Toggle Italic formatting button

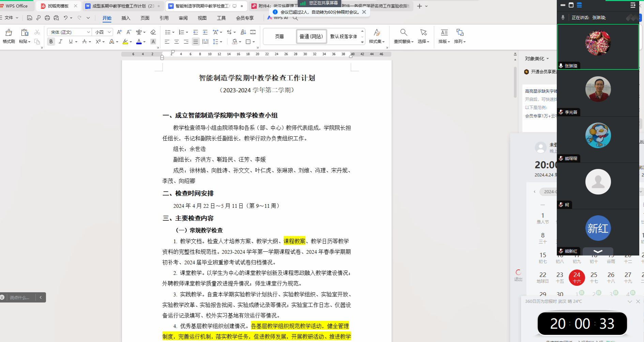tap(61, 42)
